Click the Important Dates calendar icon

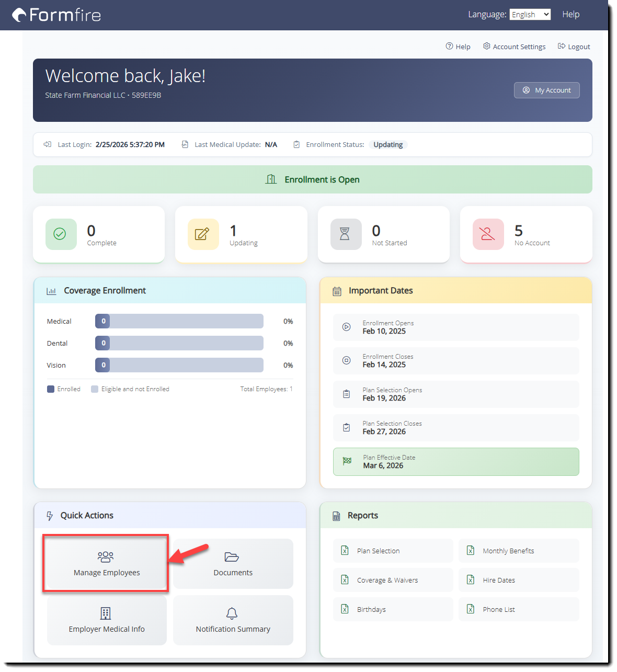pos(337,290)
